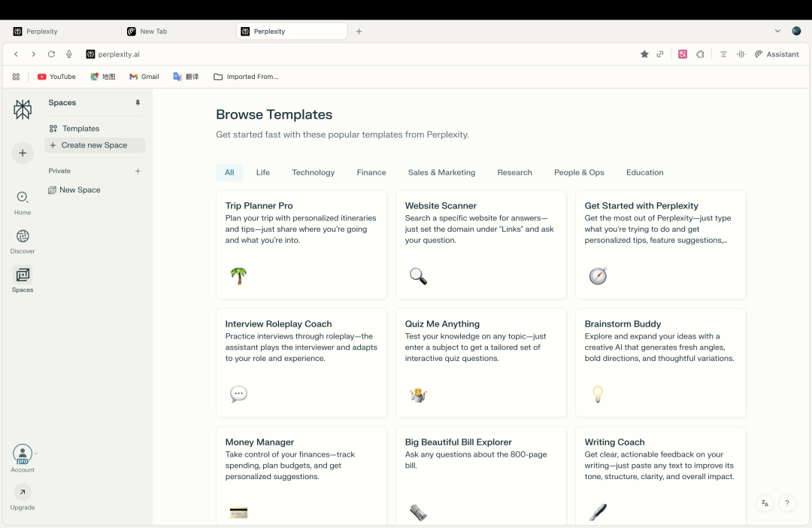This screenshot has width=812, height=528.
Task: Click the shrugging person template icon
Action: point(418,394)
